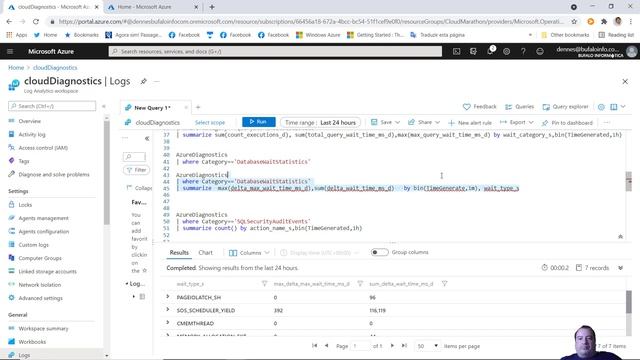Click Home breadcrumb link
This screenshot has height=360, width=640.
click(16, 68)
